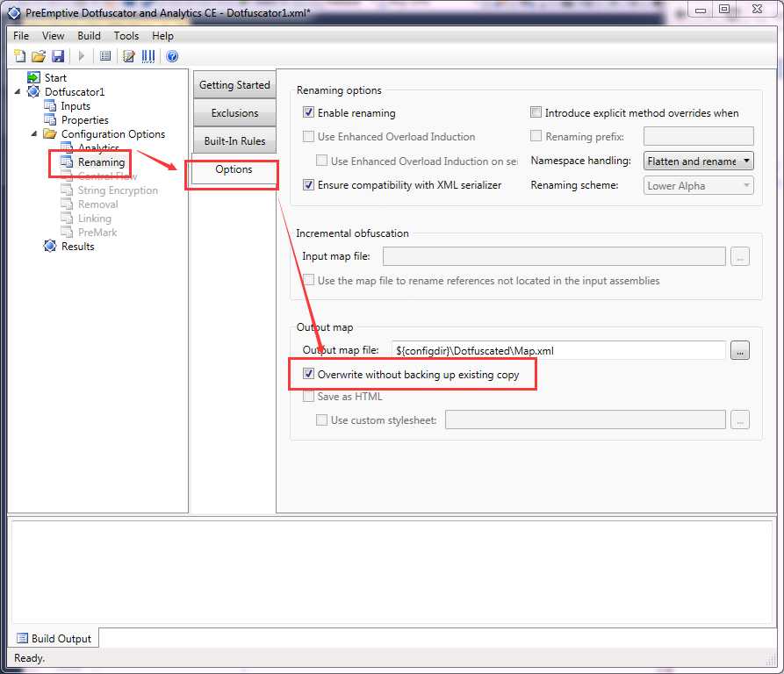
Task: Select Linking in the tree
Action: pyautogui.click(x=95, y=219)
